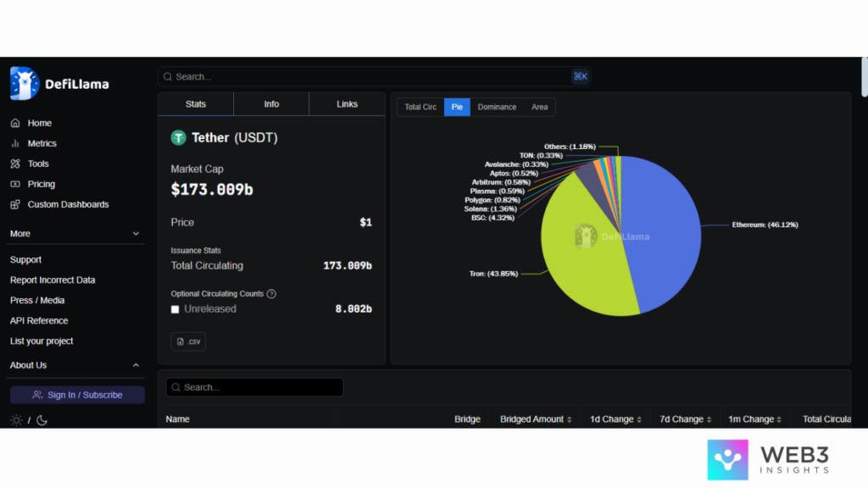Click the Total Circulating column header
868x488 pixels.
(826, 419)
